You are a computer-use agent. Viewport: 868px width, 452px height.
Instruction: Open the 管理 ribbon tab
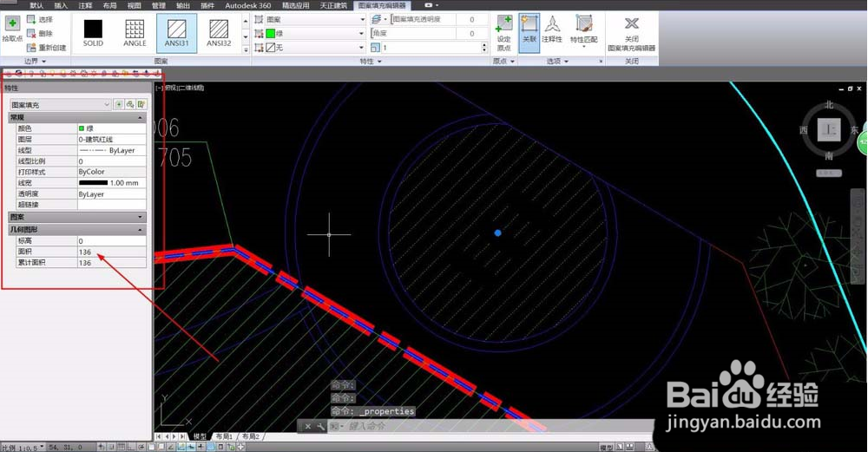[158, 5]
